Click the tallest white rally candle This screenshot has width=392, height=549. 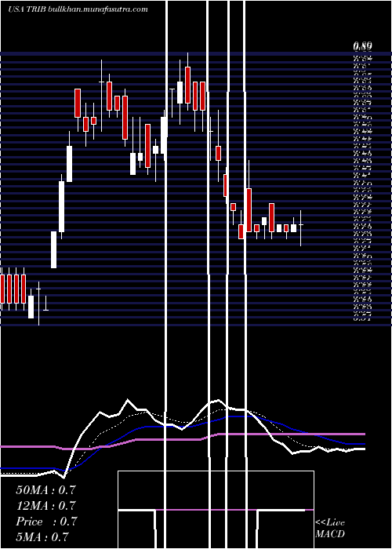tap(62, 206)
